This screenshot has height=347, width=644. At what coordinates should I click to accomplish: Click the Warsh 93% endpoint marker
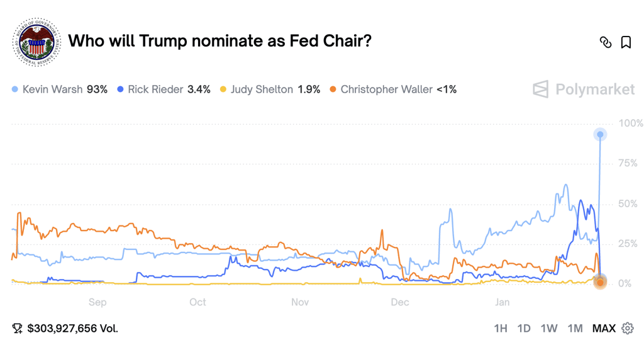600,134
